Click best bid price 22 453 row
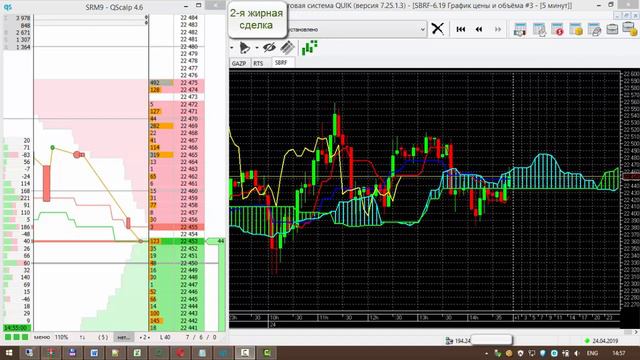640x360 pixels. (x=177, y=241)
